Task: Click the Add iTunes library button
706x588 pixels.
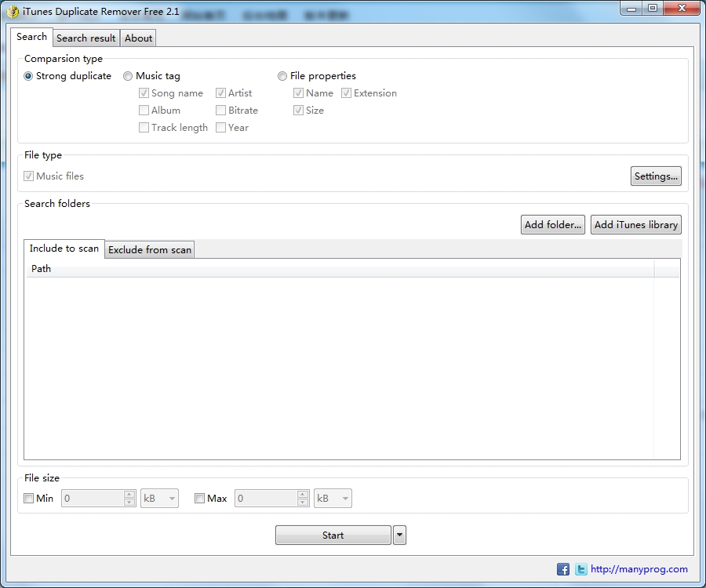Action: click(x=635, y=224)
